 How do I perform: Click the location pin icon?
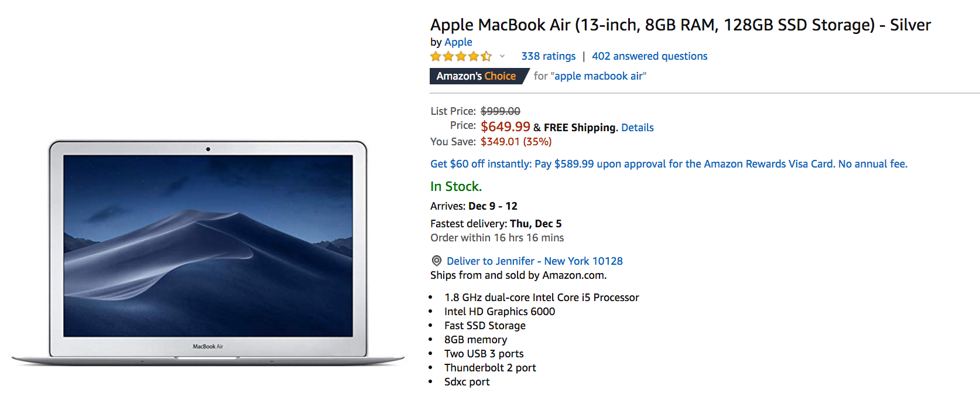(x=436, y=261)
